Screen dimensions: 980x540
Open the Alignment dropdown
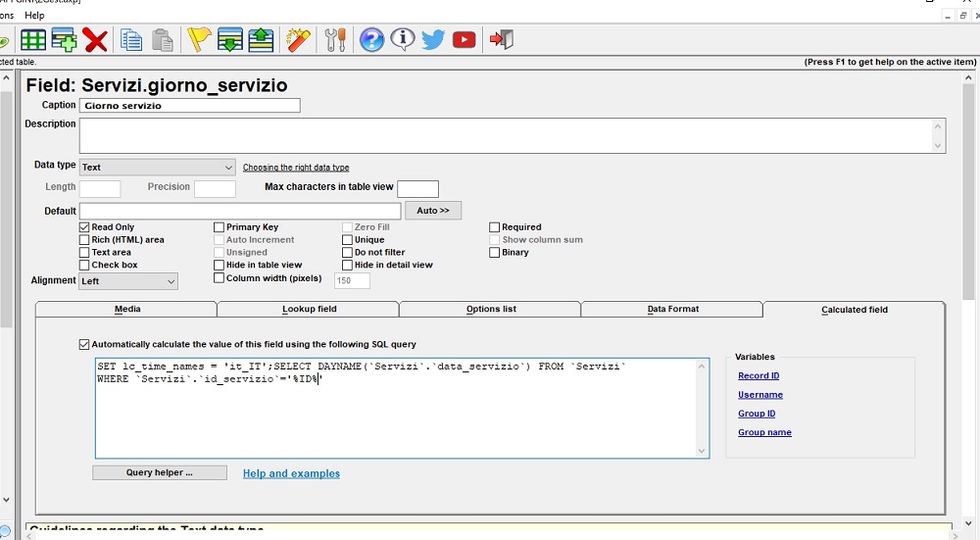[x=128, y=281]
